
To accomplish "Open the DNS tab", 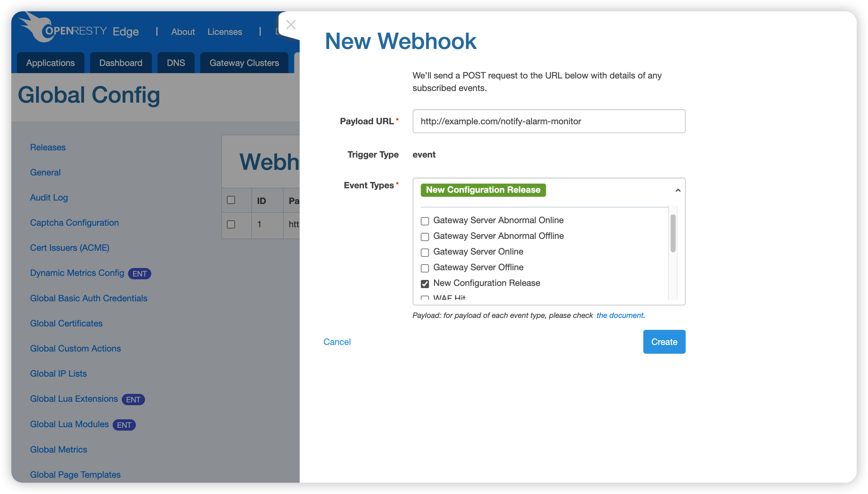I will click(176, 63).
